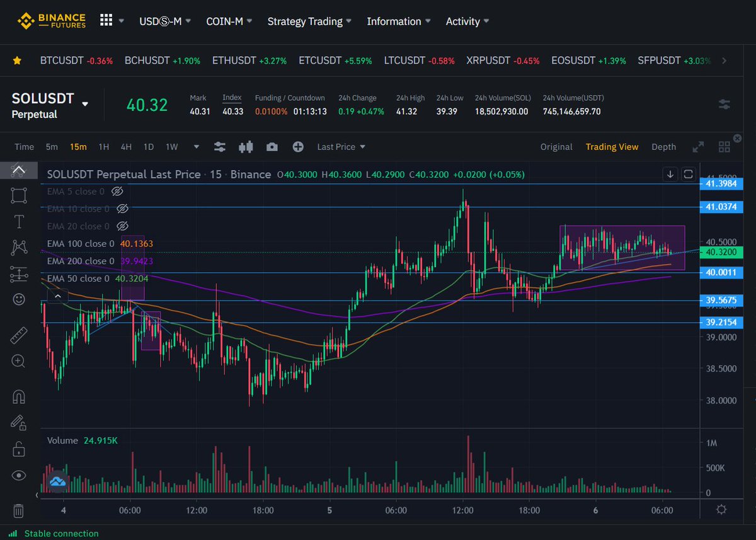Viewport: 756px width, 540px height.
Task: Select the zoom in magnifier tool
Action: click(19, 361)
